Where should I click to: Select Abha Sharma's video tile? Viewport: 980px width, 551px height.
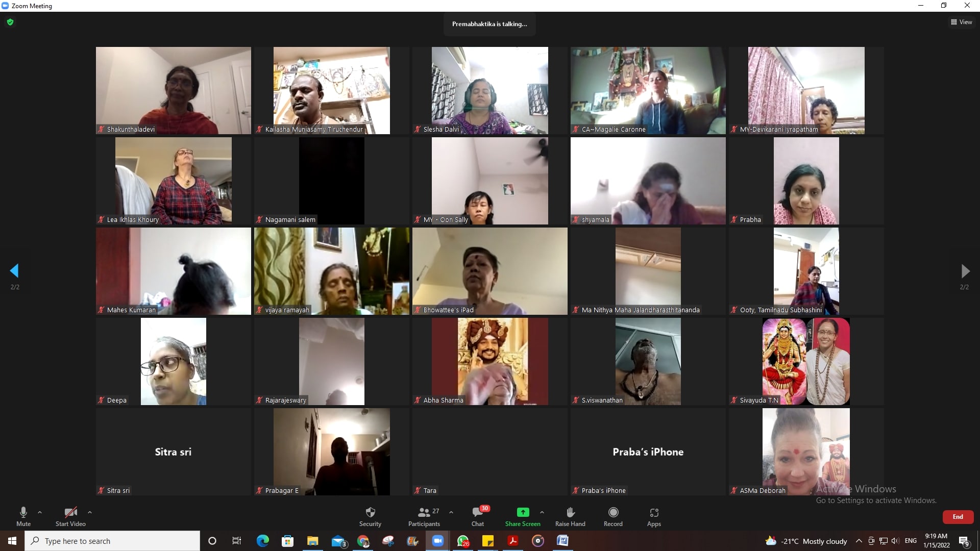coord(489,361)
